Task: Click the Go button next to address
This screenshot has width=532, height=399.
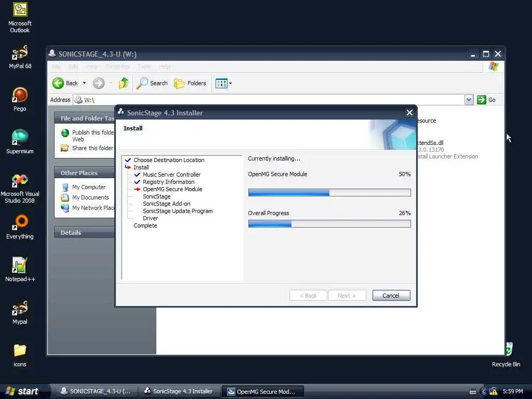Action: pos(486,100)
